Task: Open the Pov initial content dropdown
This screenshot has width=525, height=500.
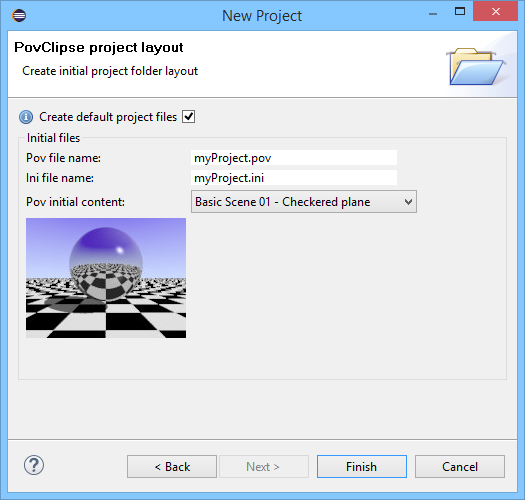Action: 304,202
